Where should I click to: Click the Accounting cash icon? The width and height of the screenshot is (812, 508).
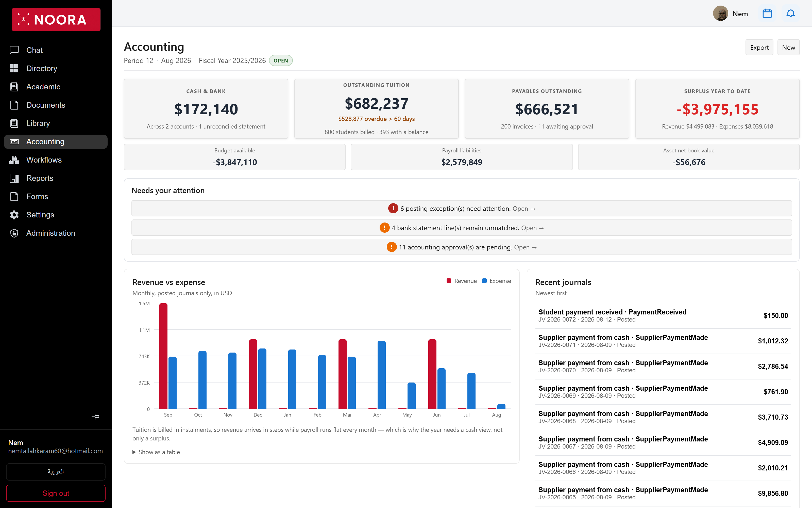tap(14, 141)
